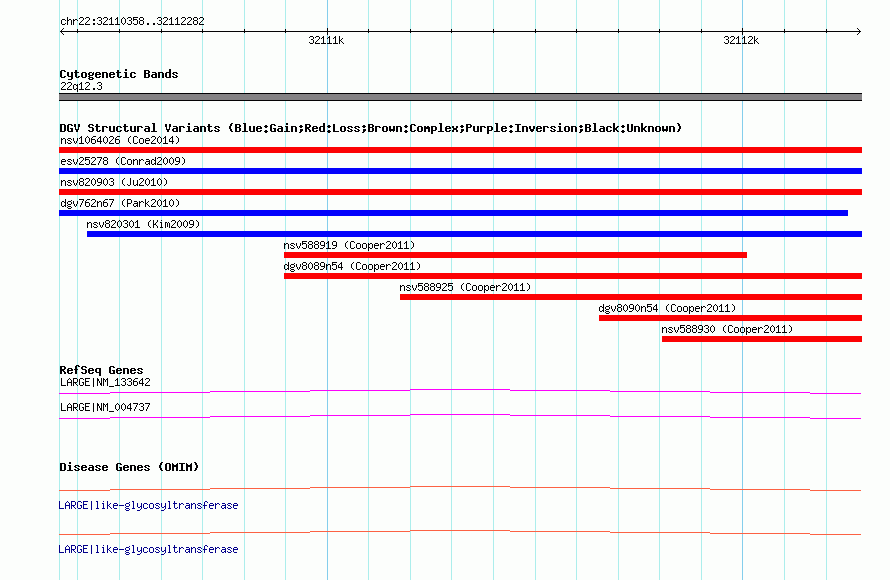Open the Cytogenetic Bands track heading
Image resolution: width=890 pixels, height=580 pixels.
click(x=119, y=74)
